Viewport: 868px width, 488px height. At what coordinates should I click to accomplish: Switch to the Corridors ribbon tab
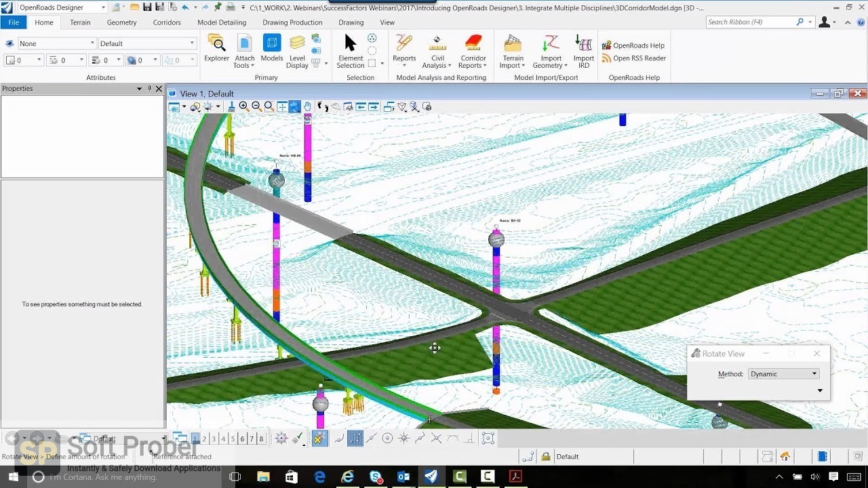(167, 22)
